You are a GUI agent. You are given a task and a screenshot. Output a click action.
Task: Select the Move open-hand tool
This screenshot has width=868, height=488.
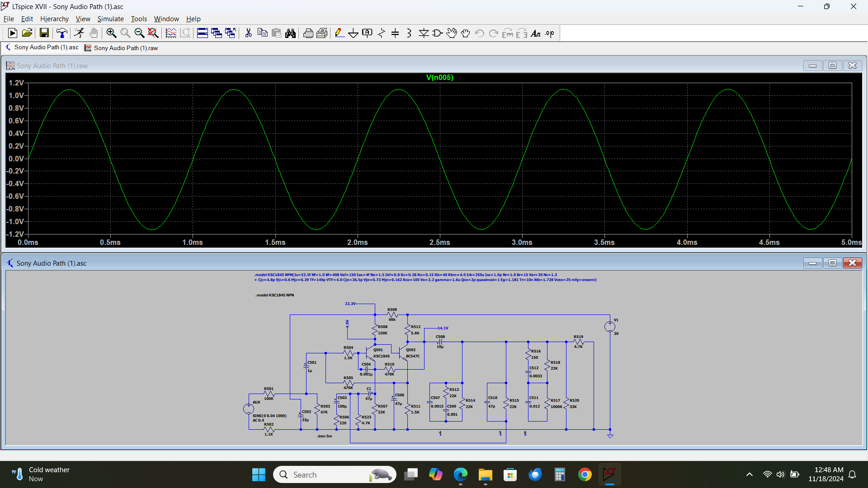coord(452,33)
